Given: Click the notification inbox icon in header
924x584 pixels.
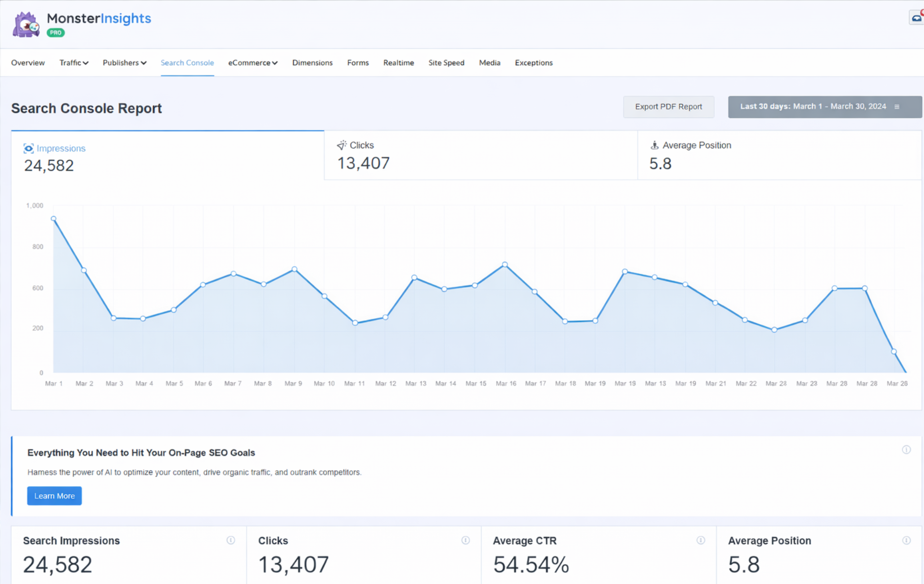Looking at the screenshot, I should (916, 18).
